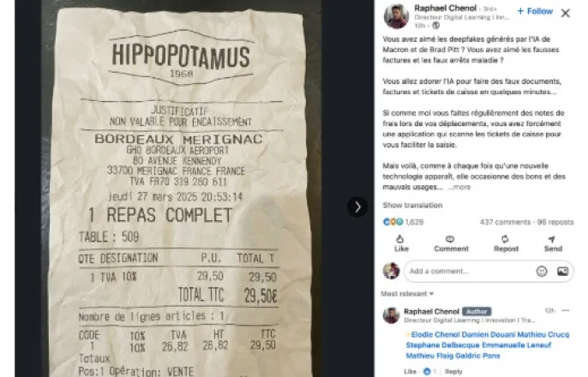Reply to the author's comment

pos(453,372)
